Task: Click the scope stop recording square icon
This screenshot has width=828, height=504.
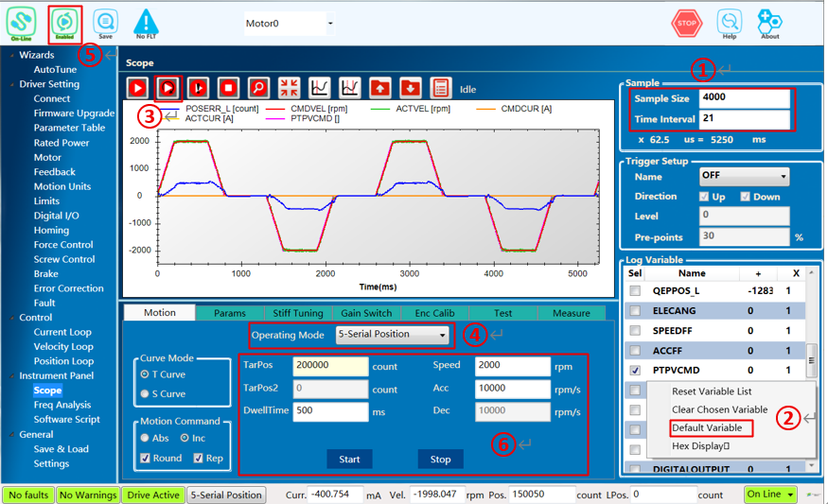Action: (228, 88)
